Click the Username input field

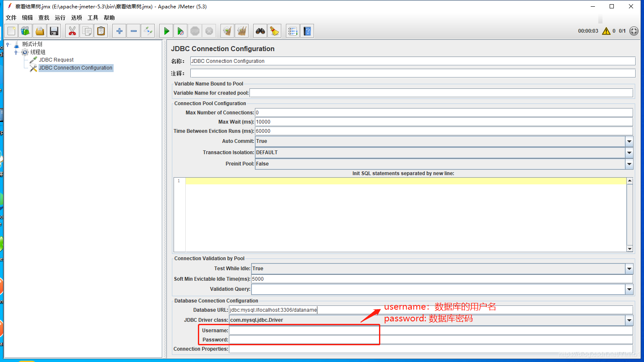(431, 331)
